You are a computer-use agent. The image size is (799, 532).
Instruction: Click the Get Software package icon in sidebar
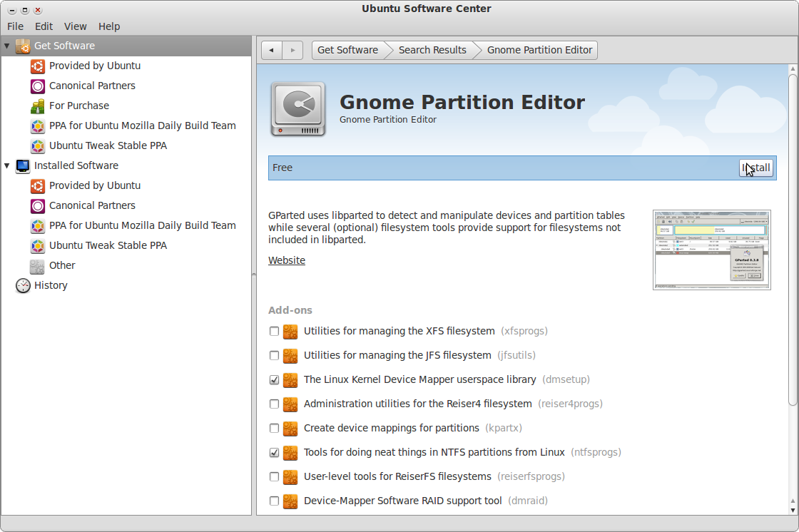[23, 46]
